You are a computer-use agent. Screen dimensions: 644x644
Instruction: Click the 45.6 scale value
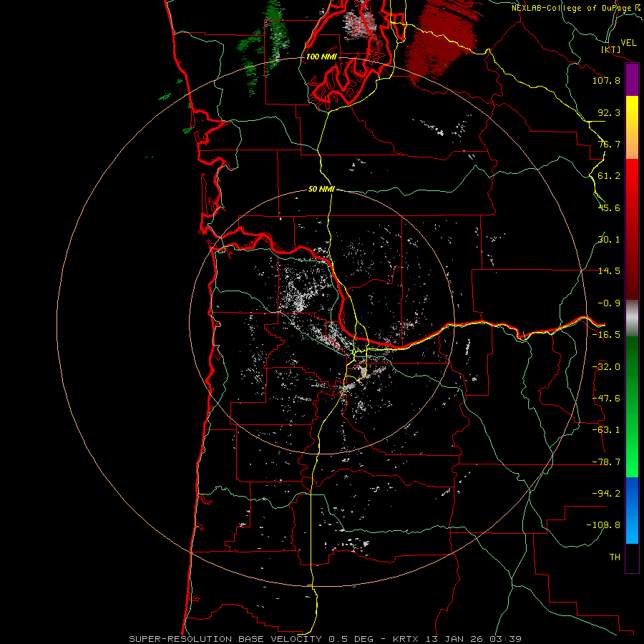(x=609, y=208)
